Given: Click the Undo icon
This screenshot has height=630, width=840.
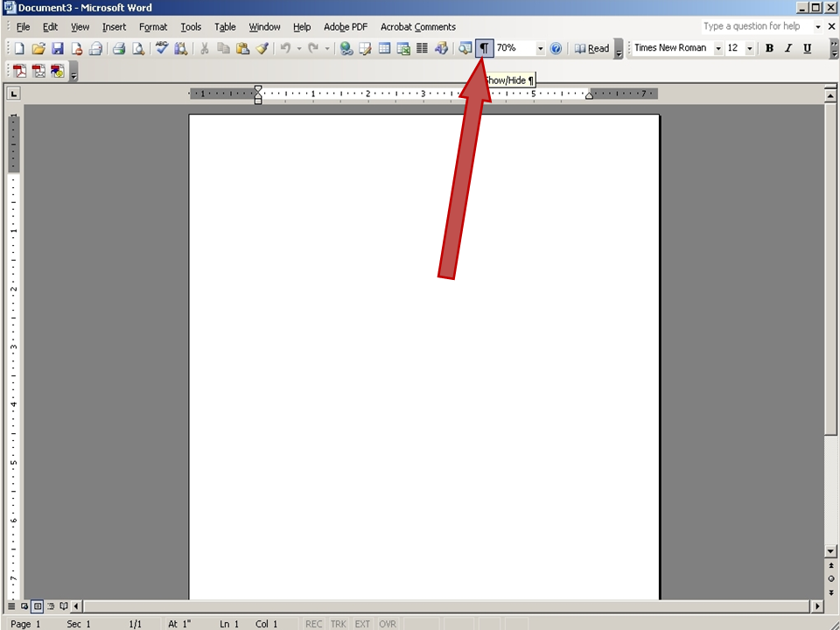Looking at the screenshot, I should 284,48.
